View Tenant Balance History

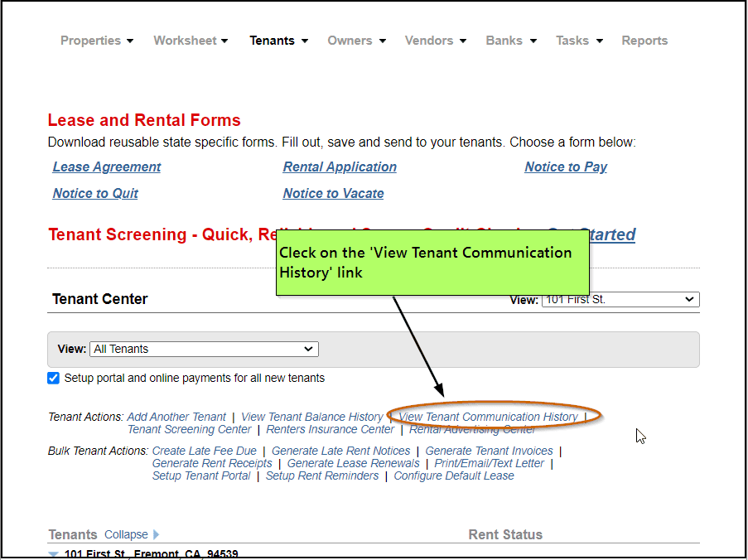click(x=311, y=417)
